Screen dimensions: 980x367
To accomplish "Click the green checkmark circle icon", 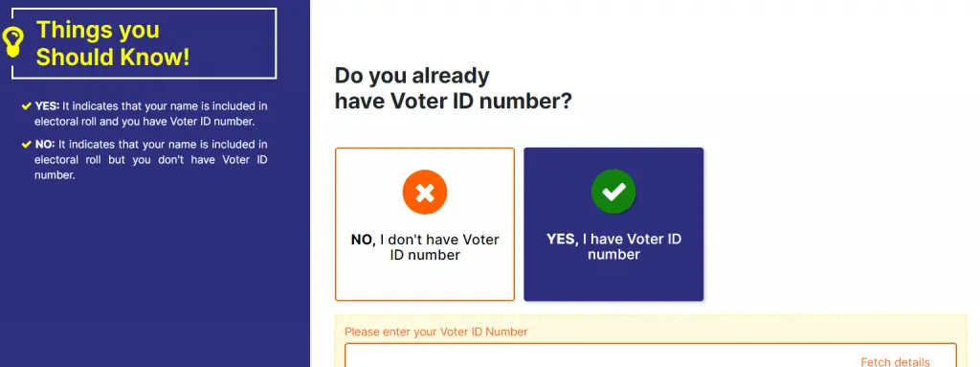I will [x=613, y=191].
